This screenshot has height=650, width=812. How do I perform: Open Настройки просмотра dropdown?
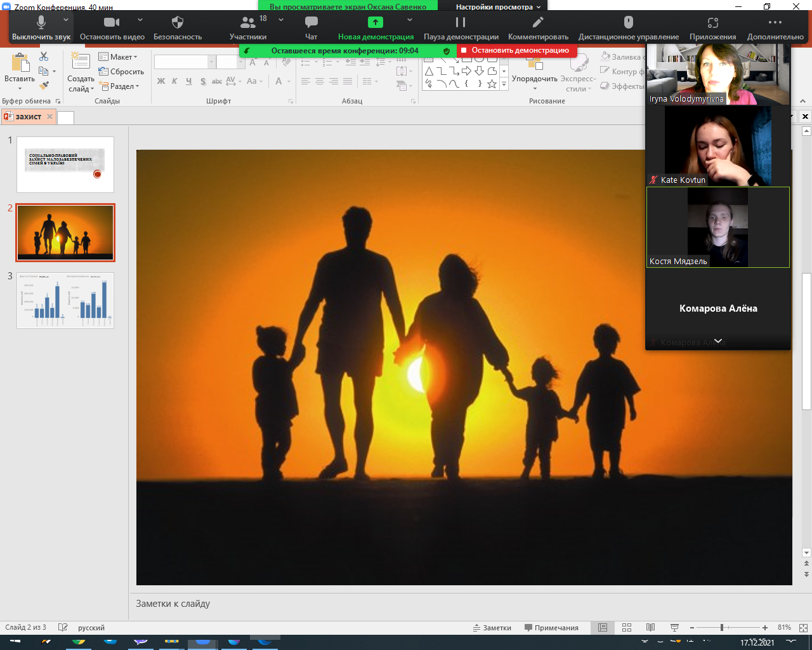click(x=499, y=7)
